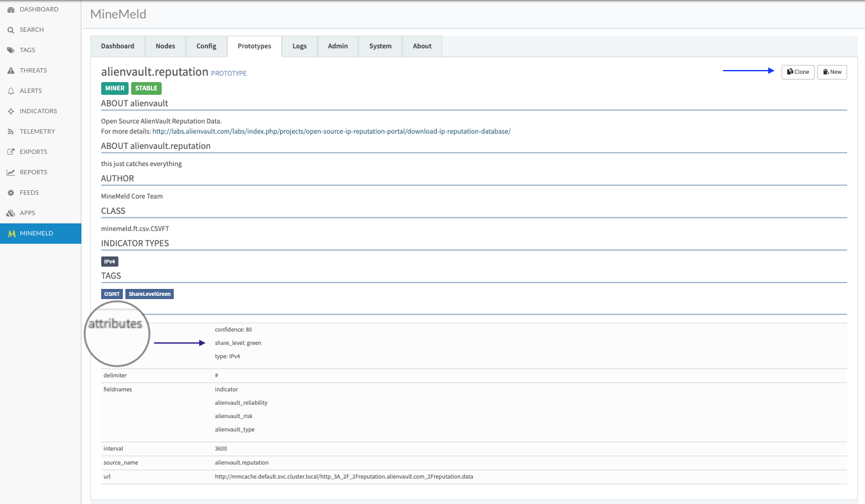This screenshot has height=504, width=865.
Task: Select the Threats warning triangle icon
Action: (11, 71)
